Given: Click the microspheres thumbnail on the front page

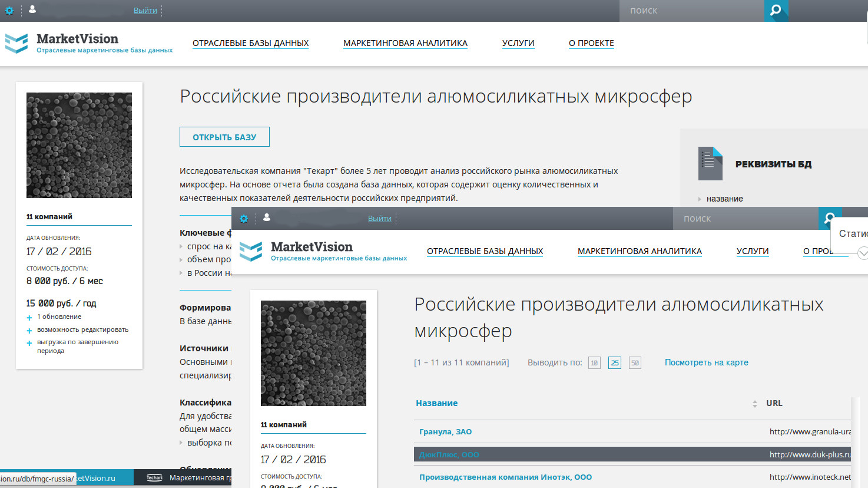Looking at the screenshot, I should [313, 353].
